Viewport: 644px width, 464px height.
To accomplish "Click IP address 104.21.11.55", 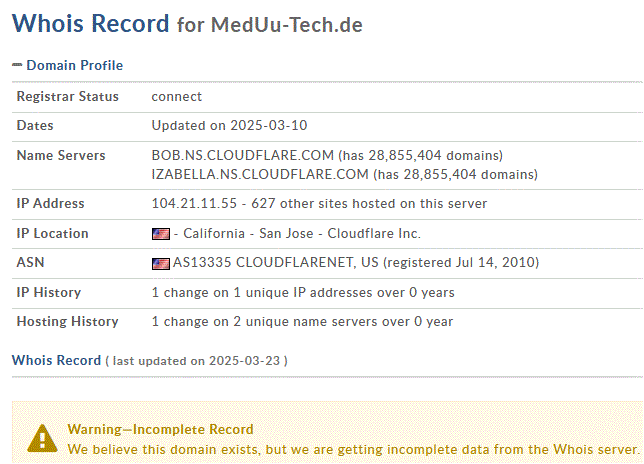I will point(194,203).
